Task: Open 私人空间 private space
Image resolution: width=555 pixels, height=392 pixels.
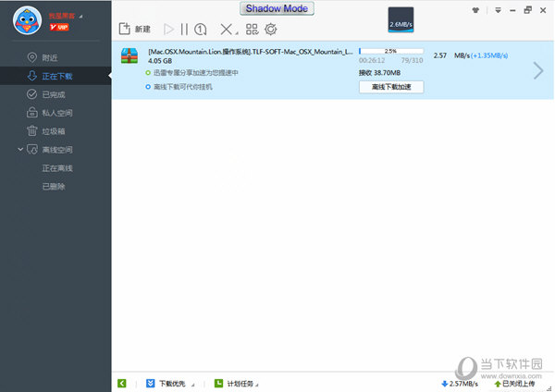Action: [57, 113]
